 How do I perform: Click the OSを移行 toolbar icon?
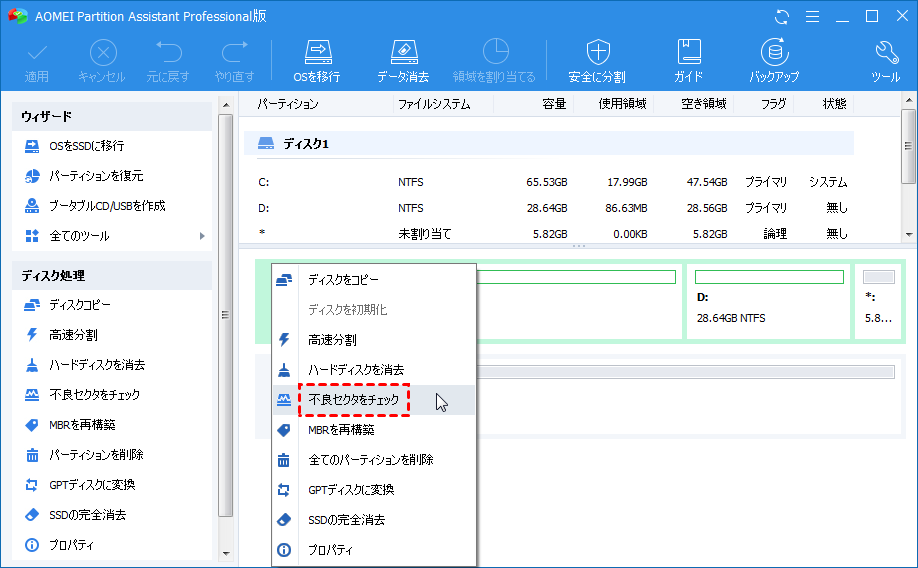pyautogui.click(x=317, y=61)
